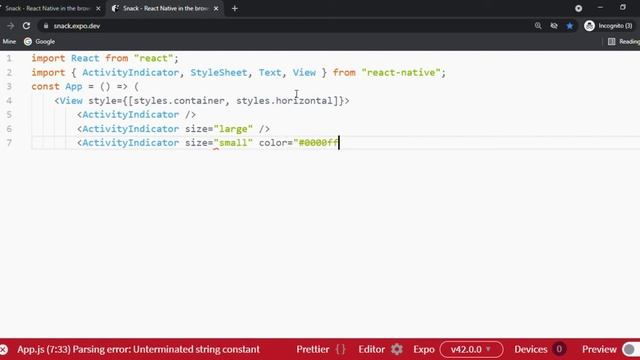Go forward in browser history
This screenshot has height=360, width=640.
tap(10, 26)
